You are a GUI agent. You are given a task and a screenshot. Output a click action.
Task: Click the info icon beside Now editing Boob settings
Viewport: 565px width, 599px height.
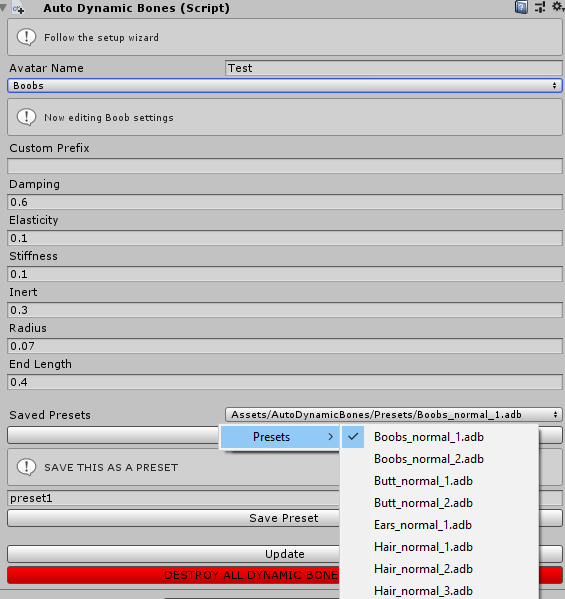26,117
